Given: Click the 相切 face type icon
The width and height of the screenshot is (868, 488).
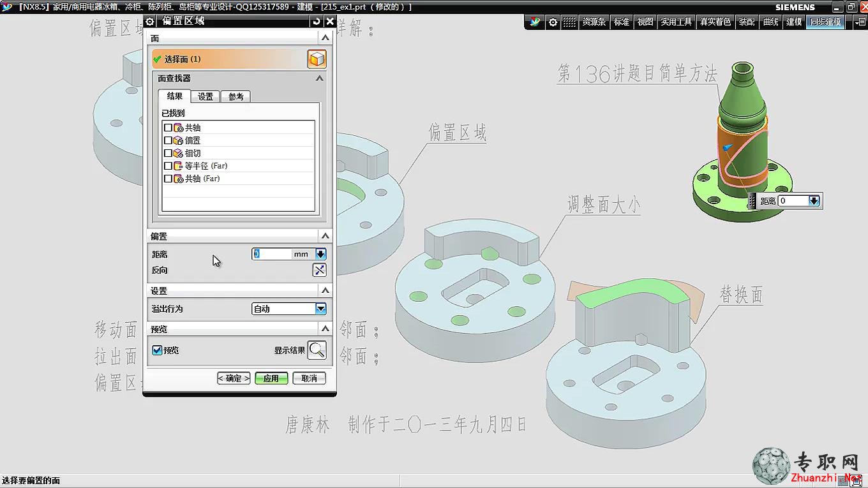Looking at the screenshot, I should 179,153.
